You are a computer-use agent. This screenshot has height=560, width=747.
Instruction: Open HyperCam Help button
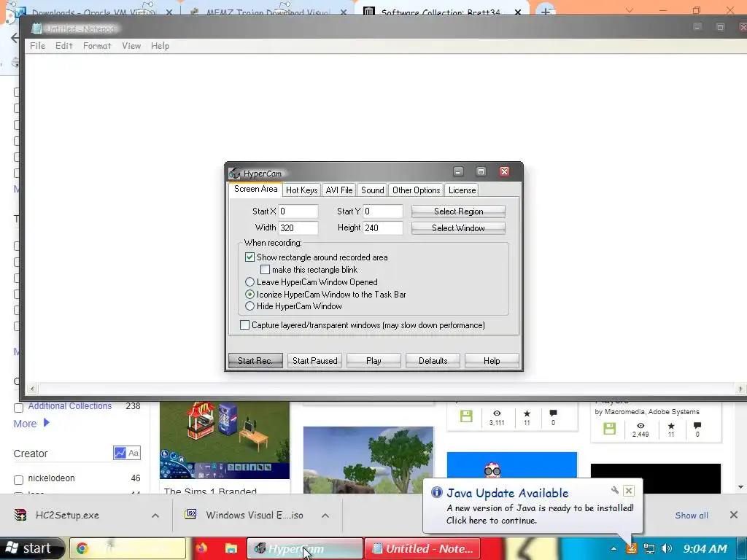(x=492, y=360)
